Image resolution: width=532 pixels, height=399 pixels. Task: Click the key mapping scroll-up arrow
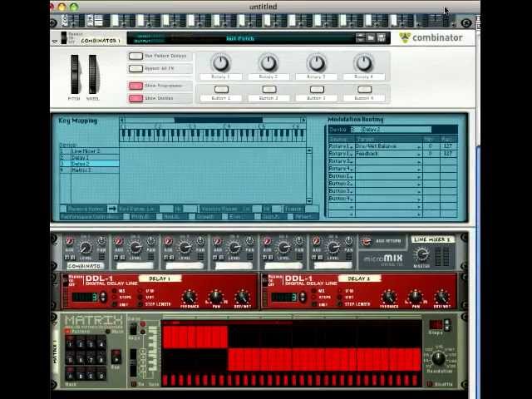coord(309,150)
